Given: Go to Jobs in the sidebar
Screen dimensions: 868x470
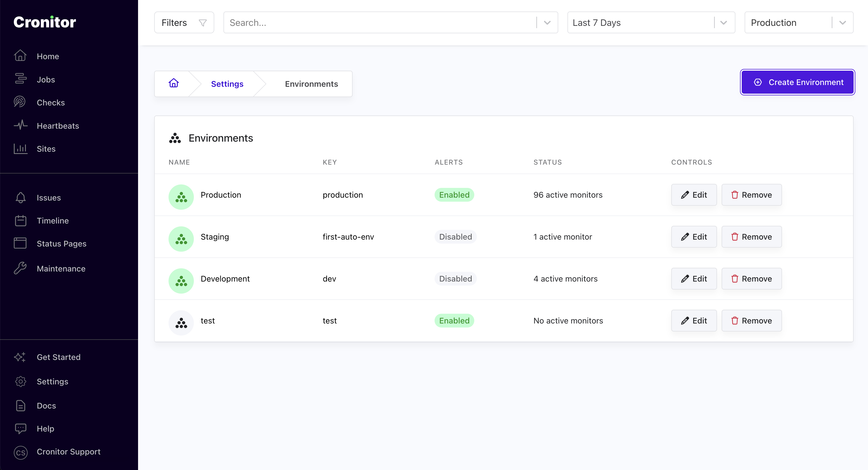Looking at the screenshot, I should pyautogui.click(x=46, y=80).
